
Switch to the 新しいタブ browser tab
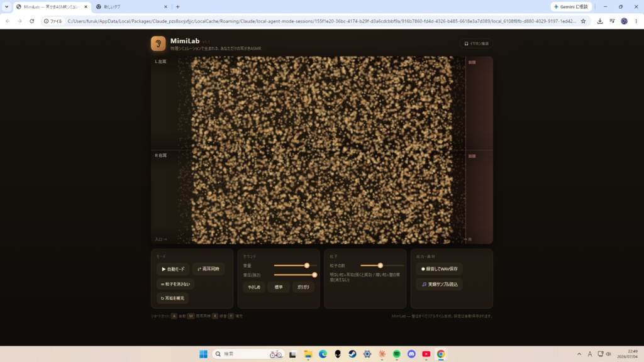(131, 7)
